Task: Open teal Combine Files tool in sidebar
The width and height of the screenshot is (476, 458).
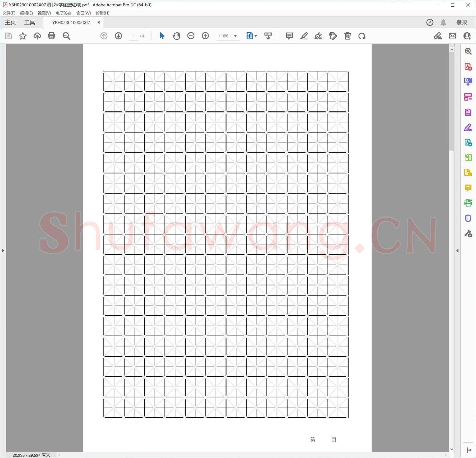Action: tap(468, 143)
